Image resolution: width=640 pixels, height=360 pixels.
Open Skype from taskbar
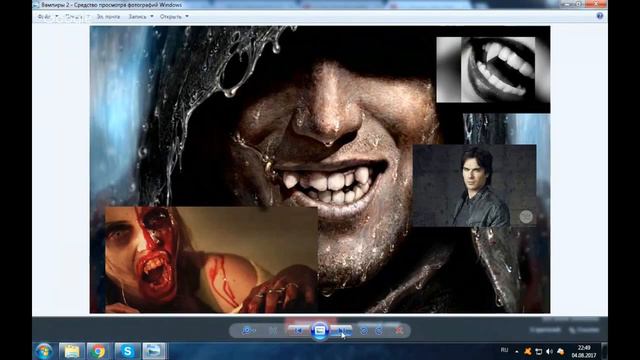[127, 351]
